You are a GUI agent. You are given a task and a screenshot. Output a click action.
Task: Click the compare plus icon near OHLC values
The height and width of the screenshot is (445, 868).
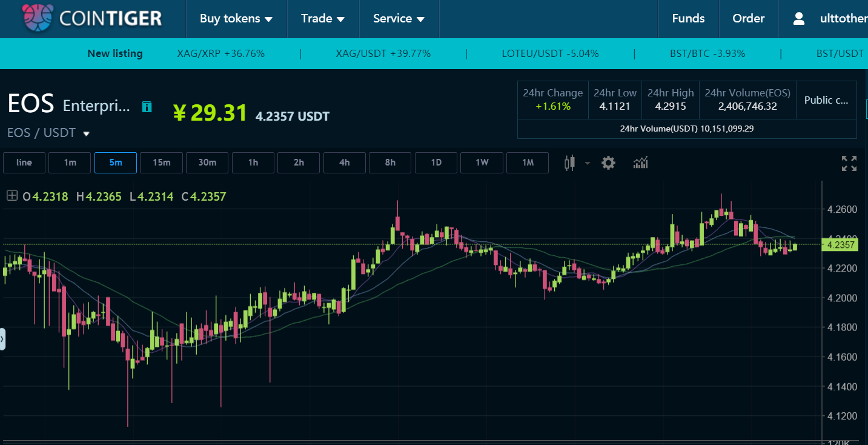coord(12,196)
